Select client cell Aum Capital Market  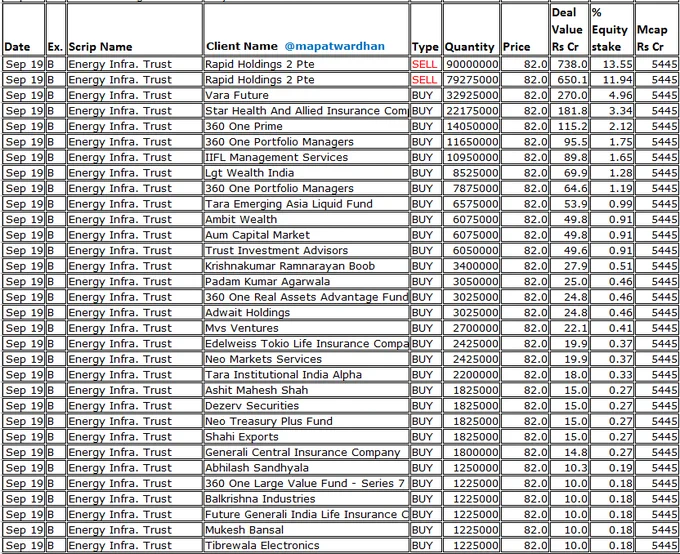[x=306, y=235]
